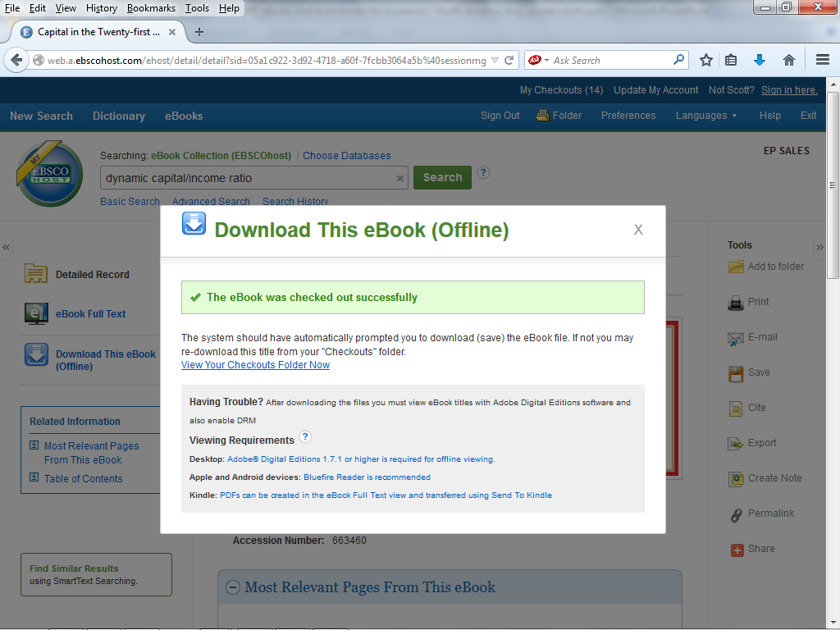Click the Ask Search input box
Viewport: 840px width, 630px height.
tap(610, 60)
